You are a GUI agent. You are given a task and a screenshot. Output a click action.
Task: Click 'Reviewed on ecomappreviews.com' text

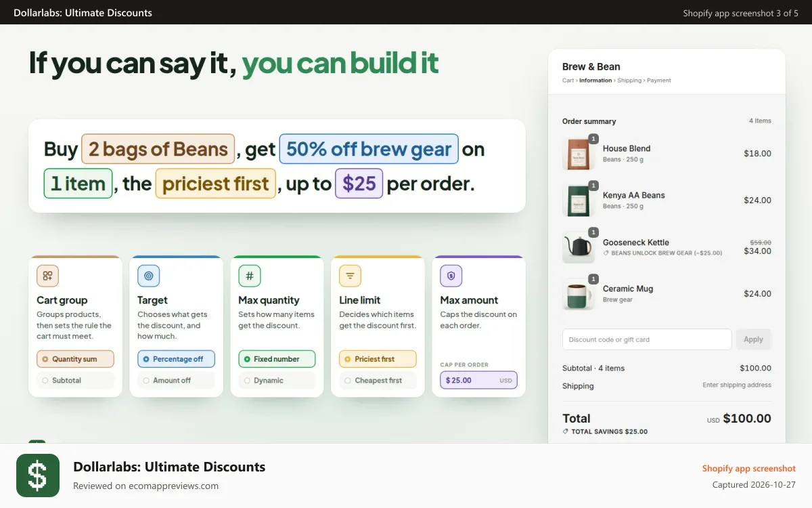[x=146, y=486]
